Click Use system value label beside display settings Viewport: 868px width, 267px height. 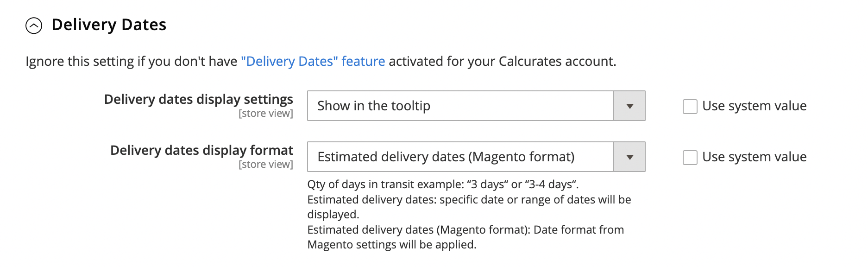[755, 106]
